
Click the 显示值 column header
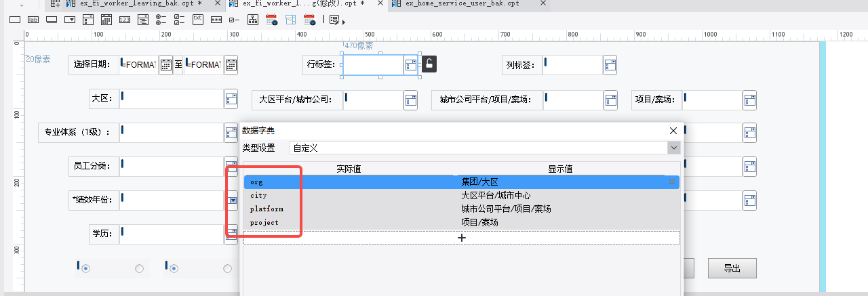coord(560,169)
